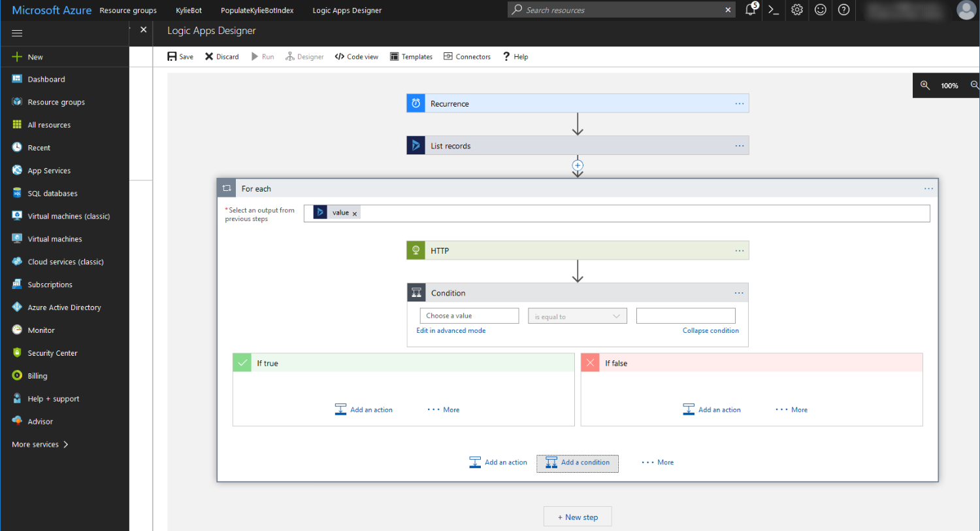The width and height of the screenshot is (980, 531).
Task: Open Templates from toolbar
Action: [412, 57]
